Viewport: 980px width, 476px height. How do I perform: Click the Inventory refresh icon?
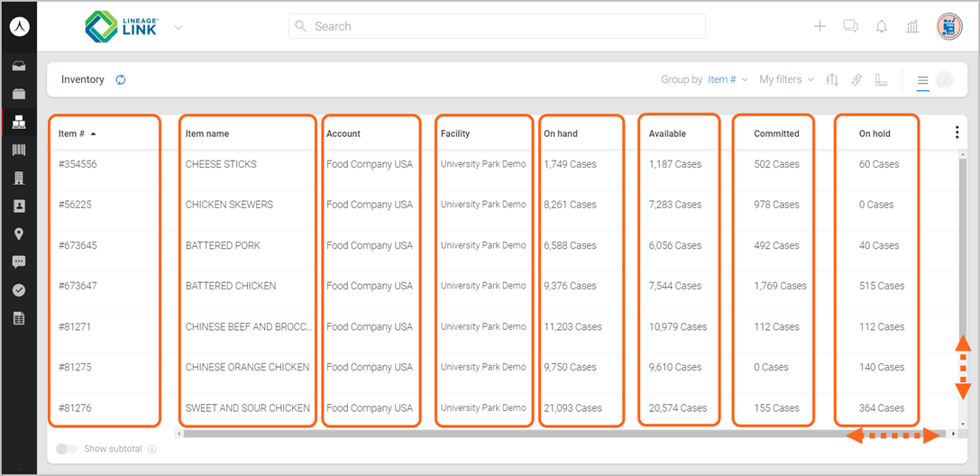121,80
